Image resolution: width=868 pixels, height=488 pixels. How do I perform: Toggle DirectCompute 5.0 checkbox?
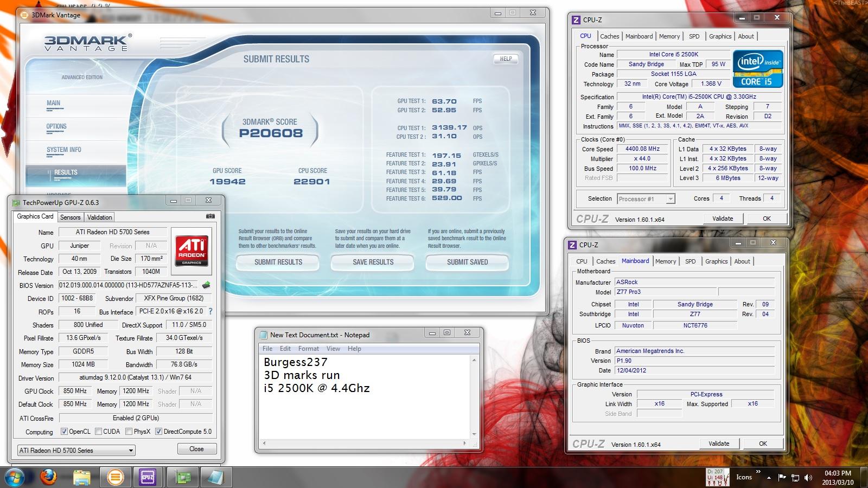[x=158, y=432]
